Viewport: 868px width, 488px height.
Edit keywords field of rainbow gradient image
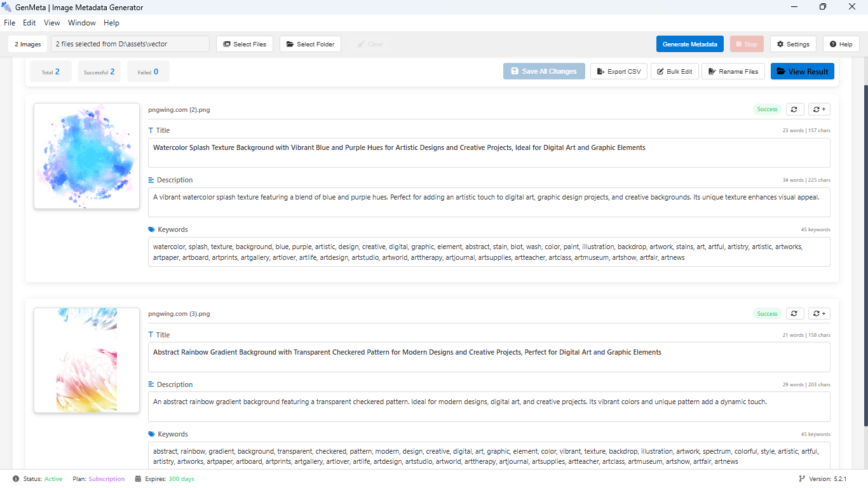[489, 456]
